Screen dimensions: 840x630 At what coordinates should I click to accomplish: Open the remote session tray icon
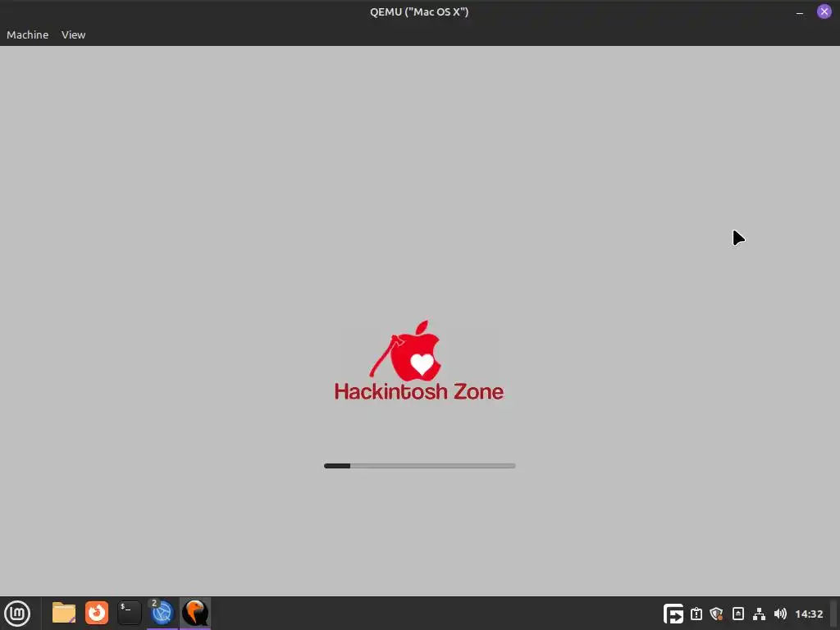[x=673, y=614]
